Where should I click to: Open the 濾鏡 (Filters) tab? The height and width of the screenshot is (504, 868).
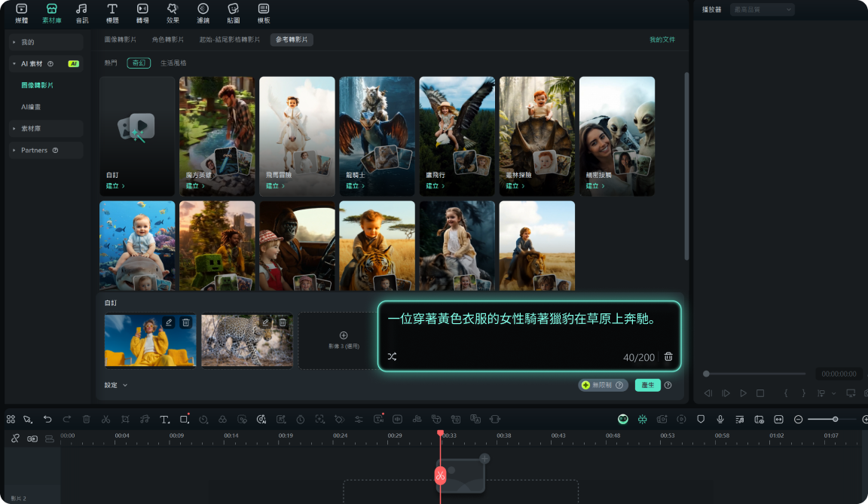click(x=203, y=14)
